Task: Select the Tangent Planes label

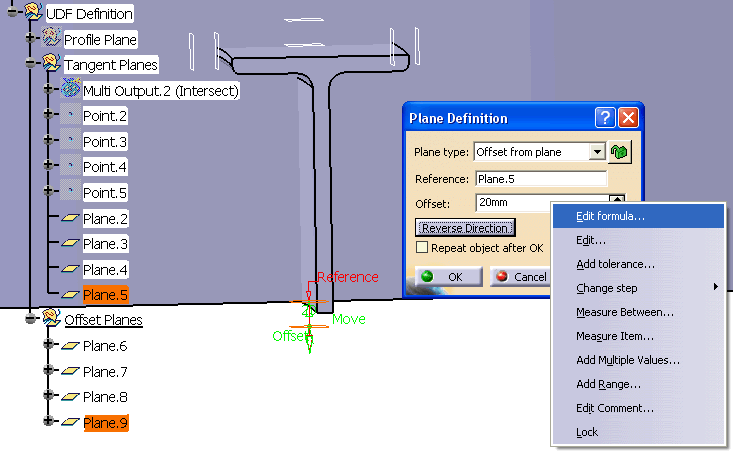Action: coord(111,65)
